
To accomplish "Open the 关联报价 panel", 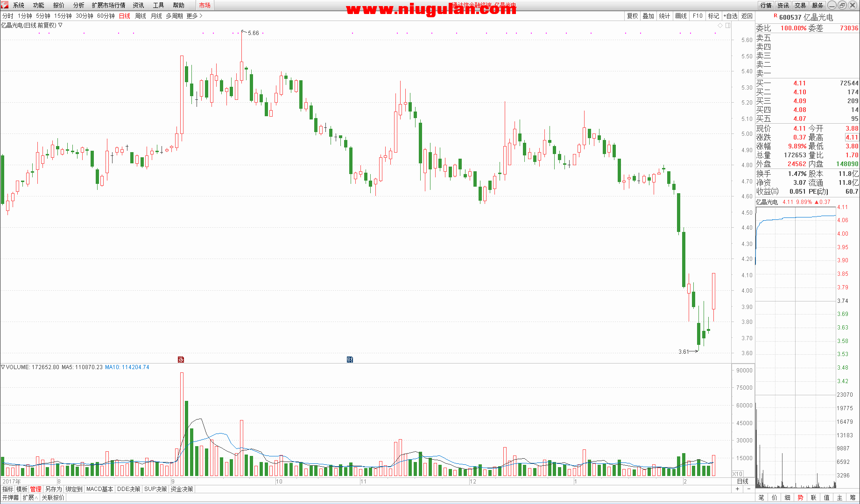I will click(x=53, y=498).
